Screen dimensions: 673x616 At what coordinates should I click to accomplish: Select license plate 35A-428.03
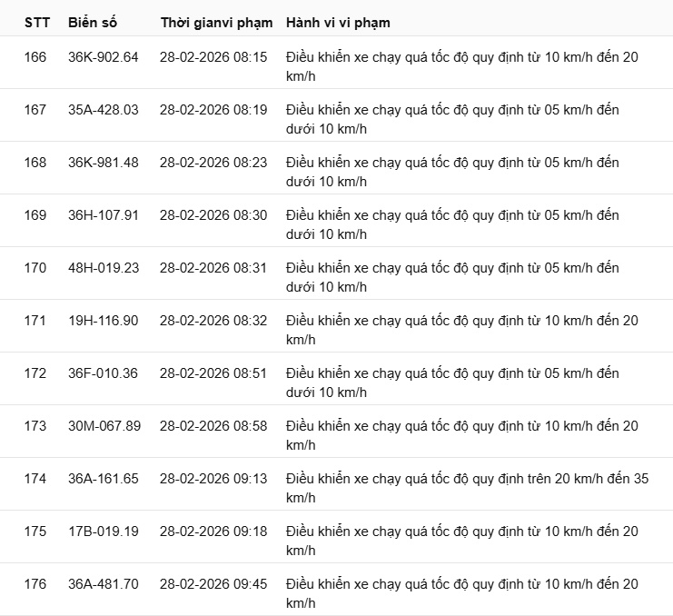pyautogui.click(x=104, y=110)
